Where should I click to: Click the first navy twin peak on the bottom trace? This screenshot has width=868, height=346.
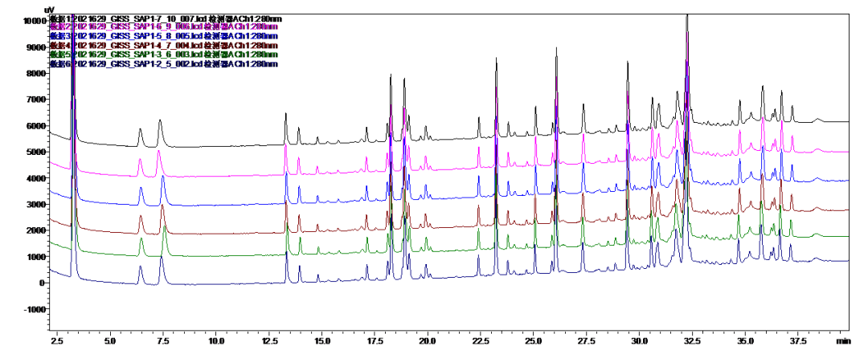pyautogui.click(x=140, y=267)
